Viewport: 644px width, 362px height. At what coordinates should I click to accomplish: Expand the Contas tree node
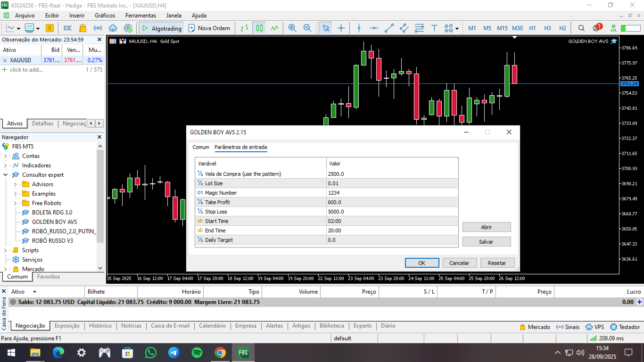coord(6,156)
